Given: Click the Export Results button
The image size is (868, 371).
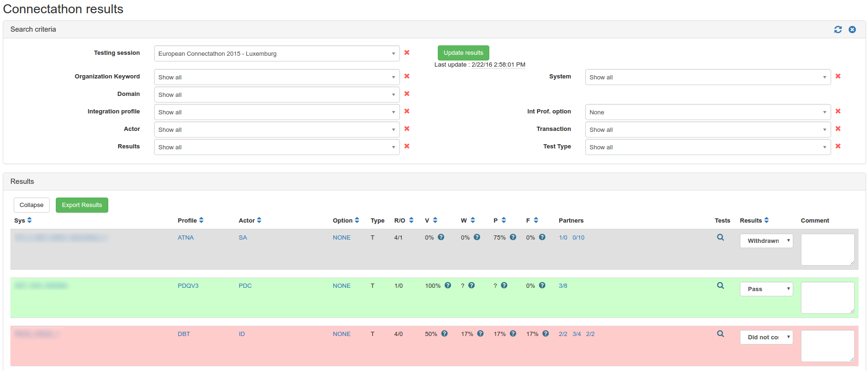Looking at the screenshot, I should point(82,205).
